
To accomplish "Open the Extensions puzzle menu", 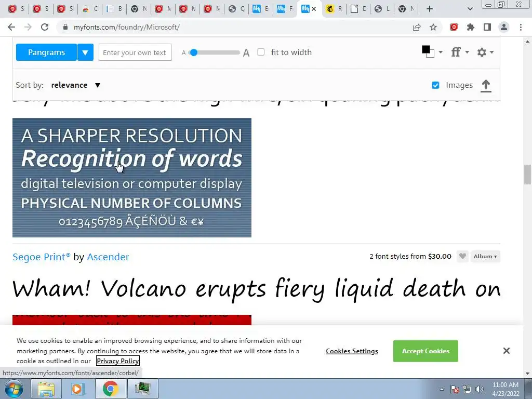I will click(x=471, y=27).
